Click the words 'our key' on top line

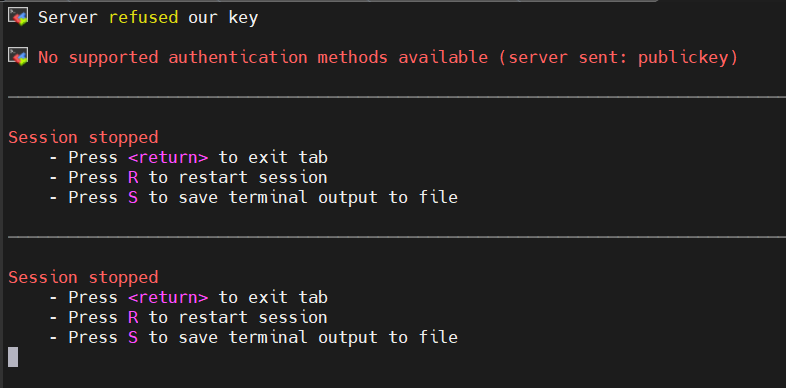[x=223, y=18]
